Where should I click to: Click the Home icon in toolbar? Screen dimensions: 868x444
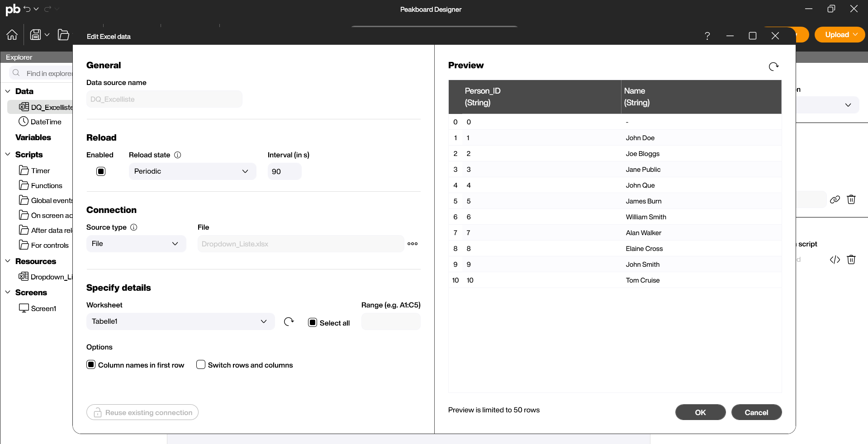12,35
